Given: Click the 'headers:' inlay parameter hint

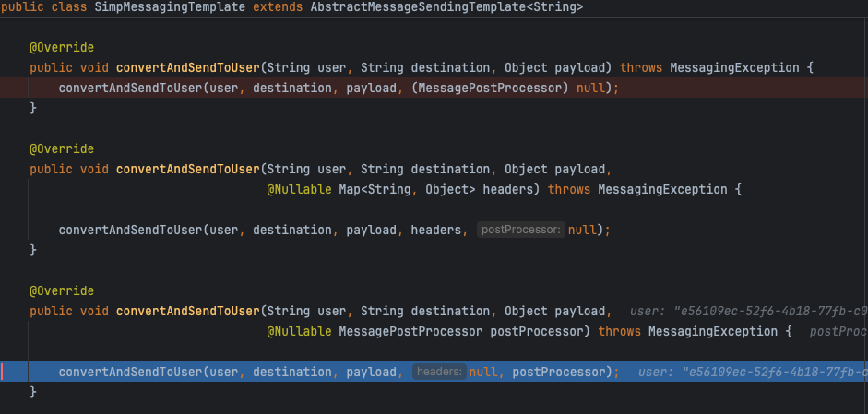Looking at the screenshot, I should point(440,372).
